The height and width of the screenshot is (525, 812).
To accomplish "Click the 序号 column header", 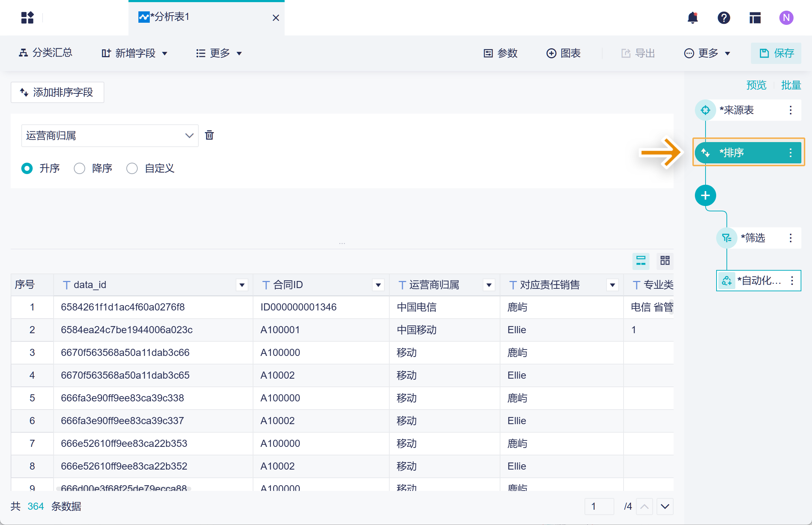I will pos(32,285).
